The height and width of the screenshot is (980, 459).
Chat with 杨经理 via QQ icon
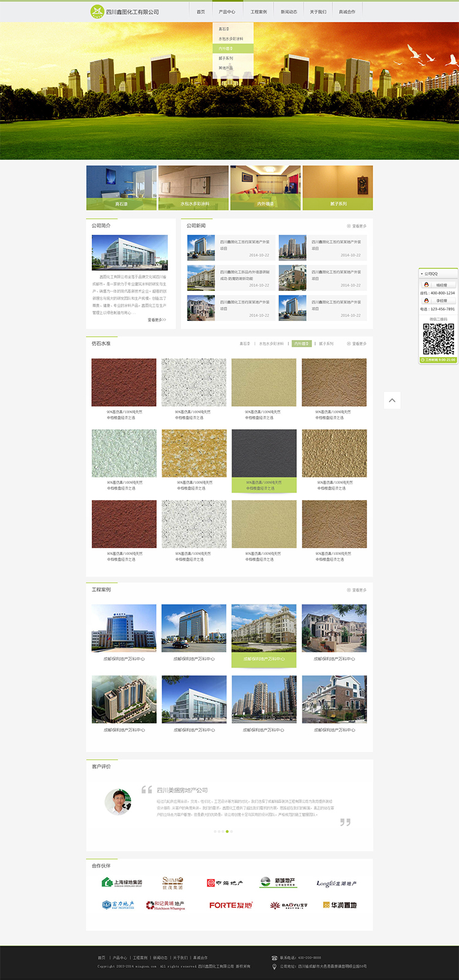427,285
